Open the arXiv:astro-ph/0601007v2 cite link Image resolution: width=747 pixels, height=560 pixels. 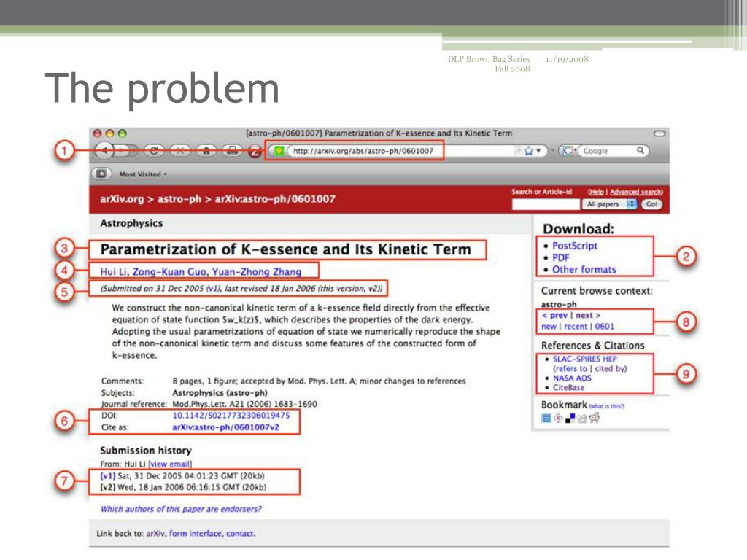226,427
